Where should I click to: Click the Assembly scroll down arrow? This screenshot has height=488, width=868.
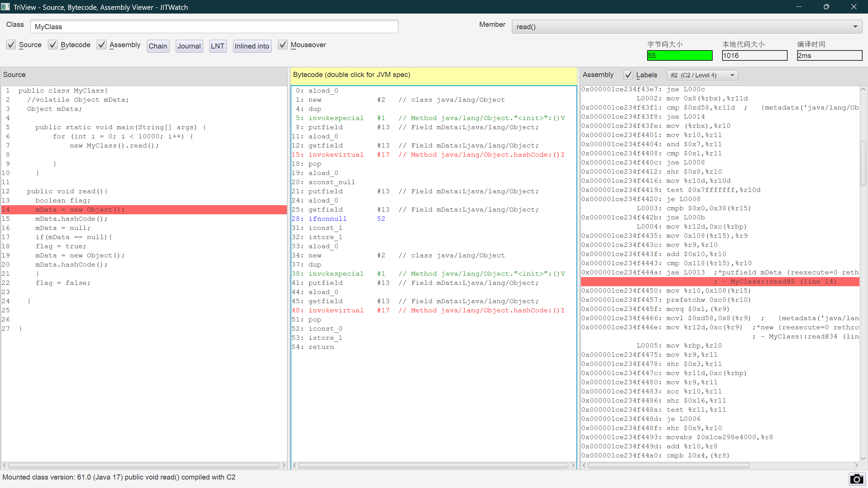(863, 458)
